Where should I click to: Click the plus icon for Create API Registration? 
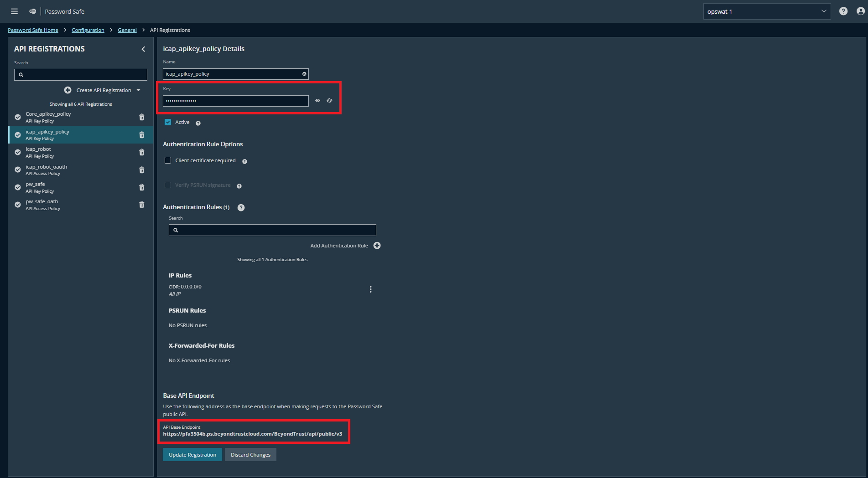pos(68,90)
